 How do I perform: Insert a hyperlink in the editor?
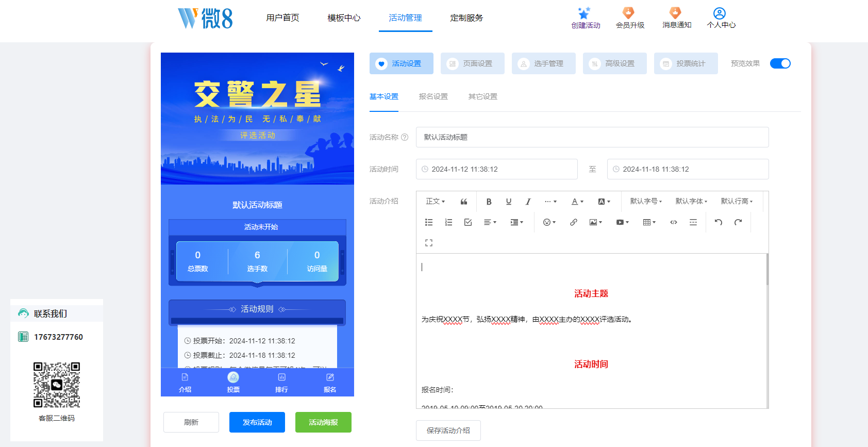(573, 222)
